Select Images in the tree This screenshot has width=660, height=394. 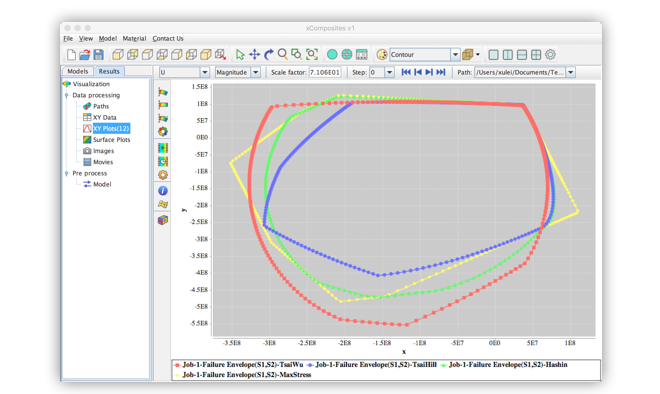coord(104,151)
